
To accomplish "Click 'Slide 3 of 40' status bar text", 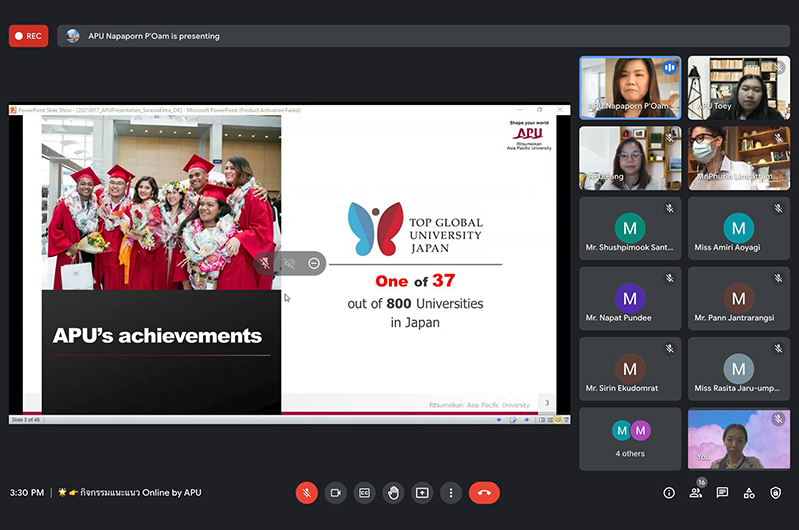I will 25,420.
